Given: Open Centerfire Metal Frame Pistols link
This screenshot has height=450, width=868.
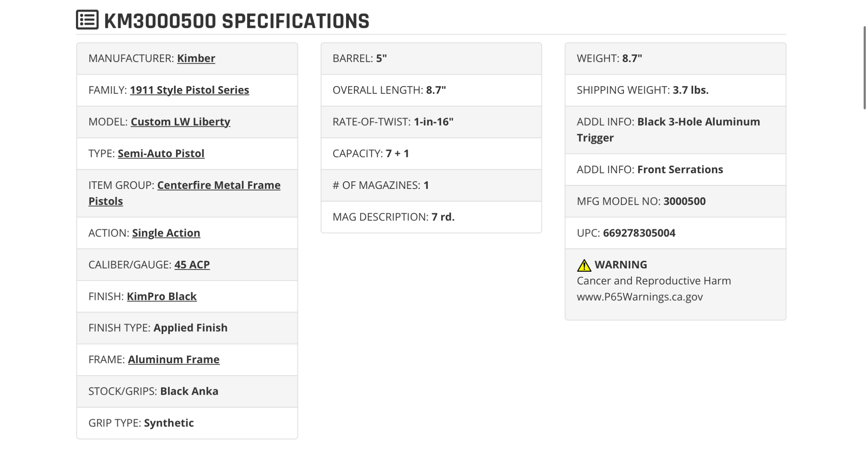Looking at the screenshot, I should (184, 193).
